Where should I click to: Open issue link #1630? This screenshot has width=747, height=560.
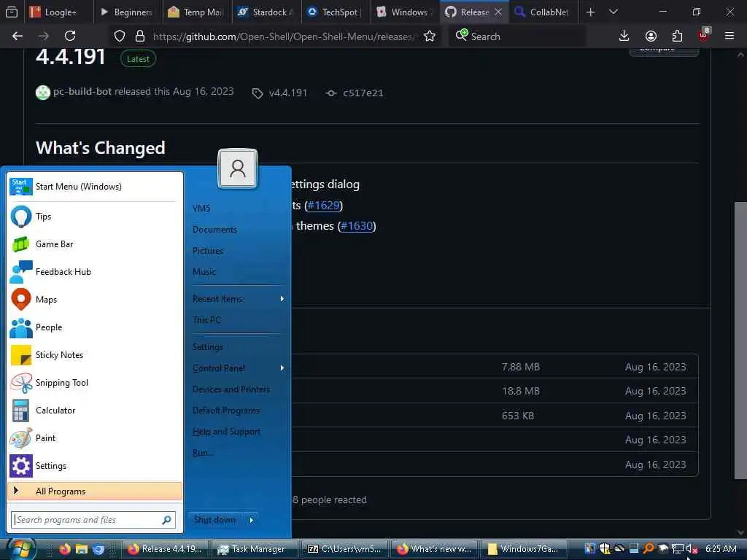356,226
